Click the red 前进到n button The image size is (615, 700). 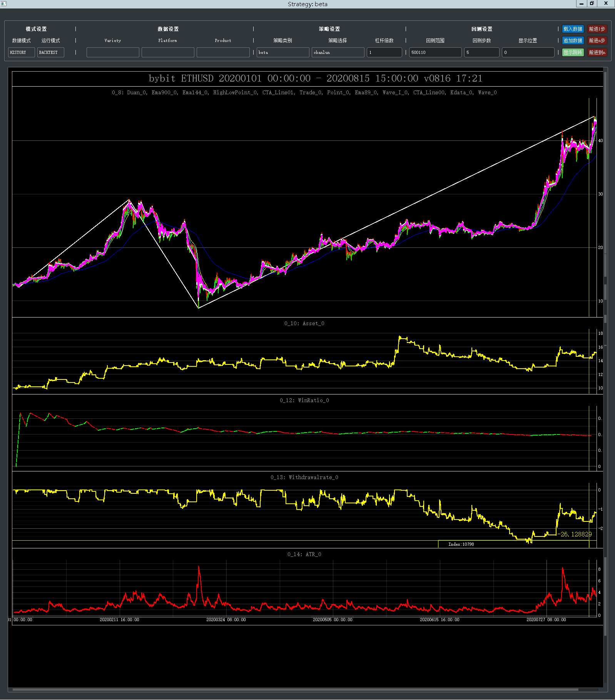597,52
